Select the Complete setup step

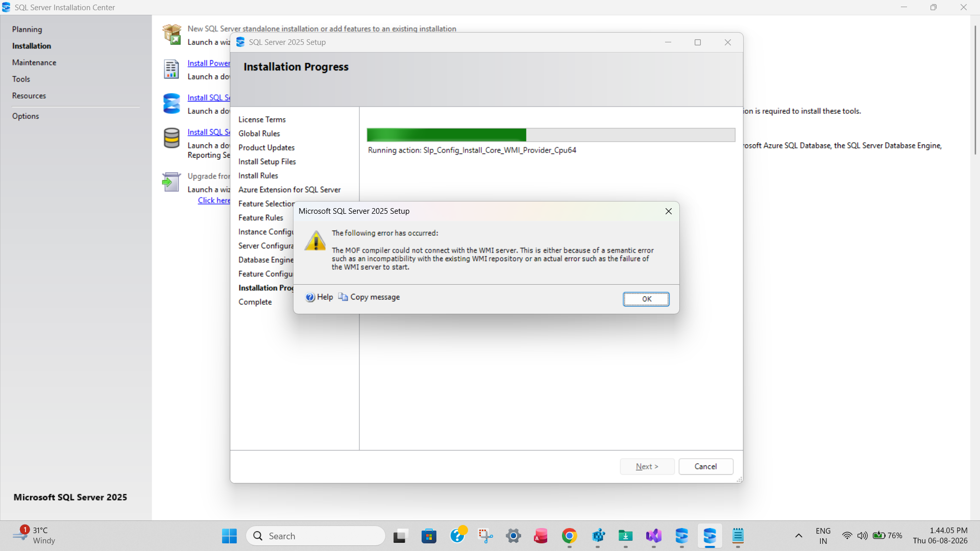point(255,302)
